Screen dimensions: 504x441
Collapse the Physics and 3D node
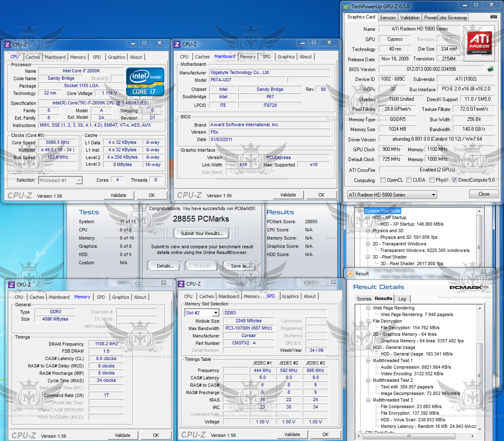click(x=368, y=231)
